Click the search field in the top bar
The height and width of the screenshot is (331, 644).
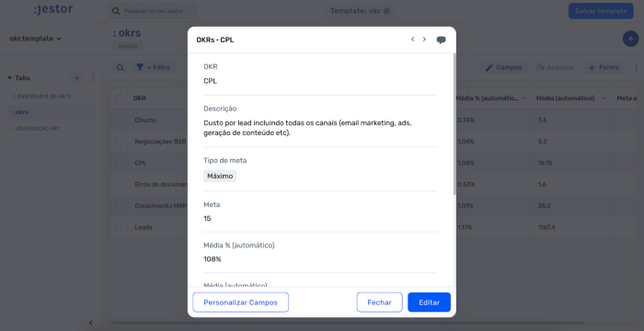tap(153, 11)
